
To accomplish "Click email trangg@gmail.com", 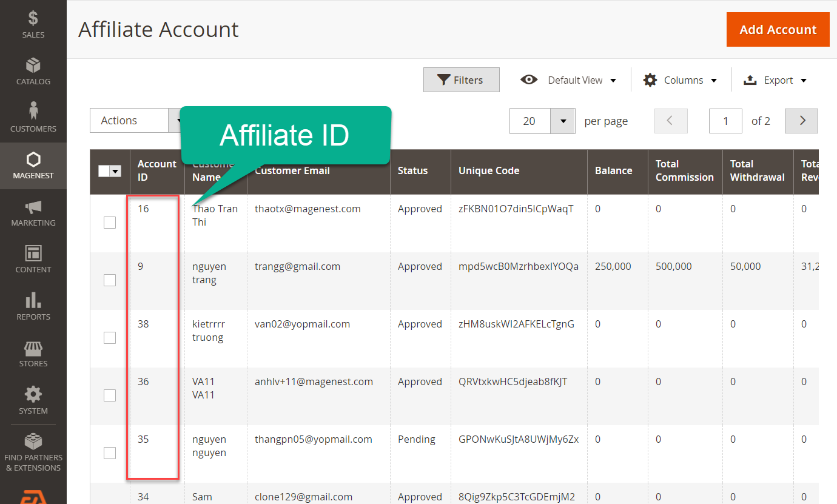I will pos(297,266).
